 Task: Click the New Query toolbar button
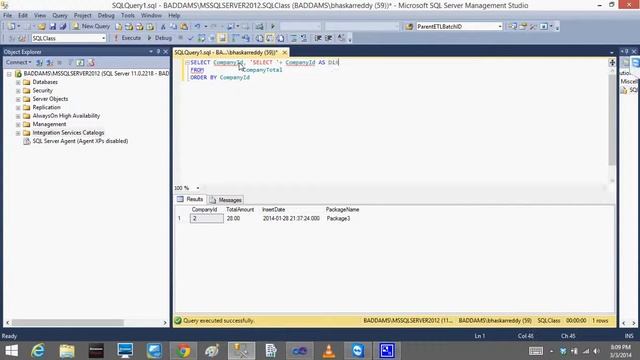click(x=91, y=26)
